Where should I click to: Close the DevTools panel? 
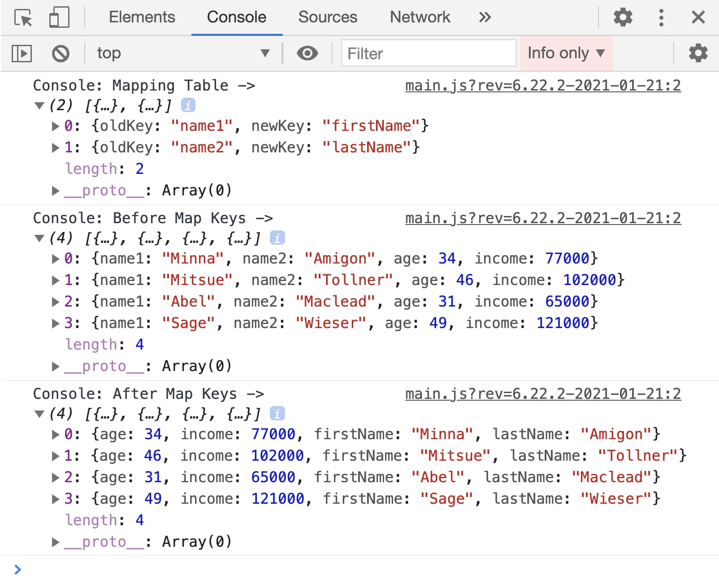click(698, 17)
